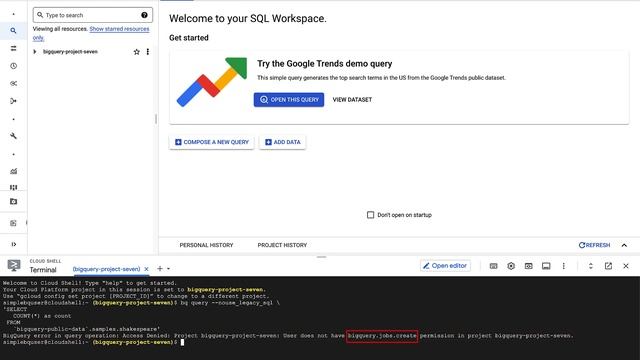Open new terminal tab dropdown arrow
Image resolution: width=640 pixels, height=360 pixels.
[x=168, y=269]
